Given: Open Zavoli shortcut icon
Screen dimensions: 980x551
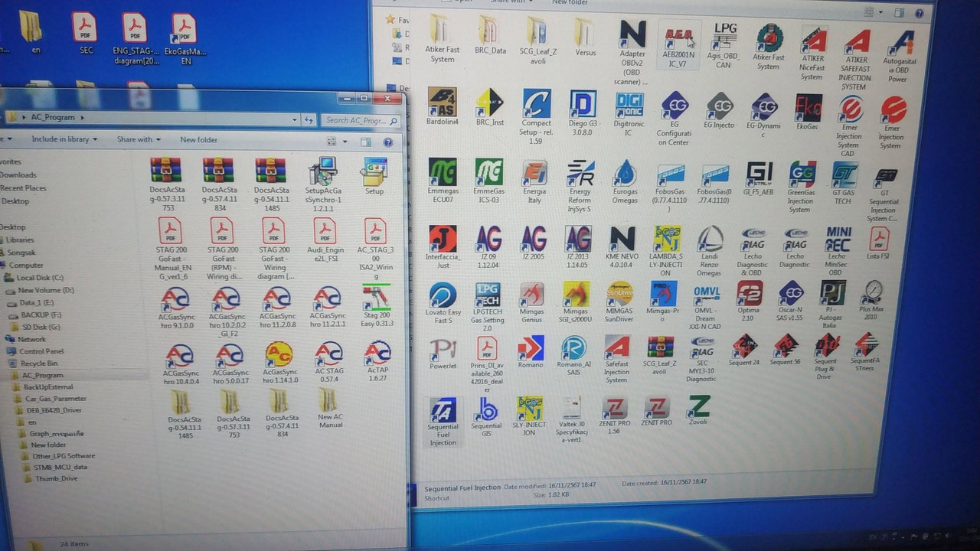Looking at the screenshot, I should click(698, 407).
